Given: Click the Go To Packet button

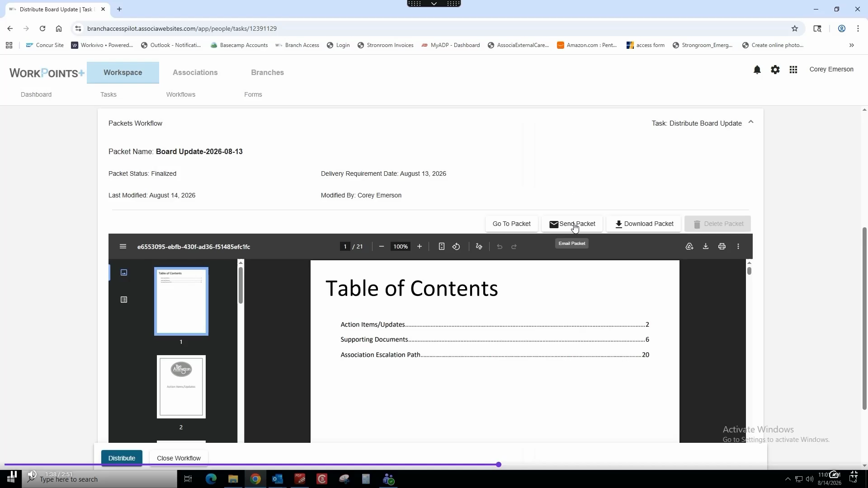Looking at the screenshot, I should (512, 224).
